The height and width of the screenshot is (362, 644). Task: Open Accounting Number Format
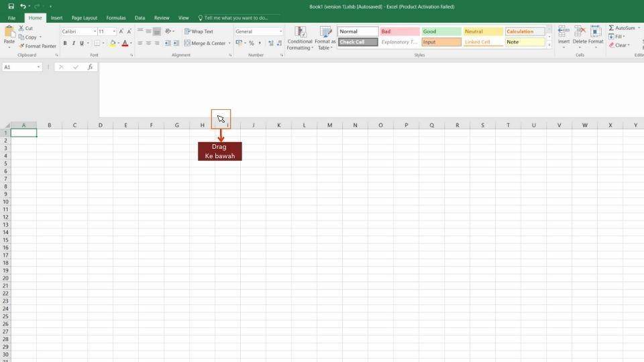[239, 43]
